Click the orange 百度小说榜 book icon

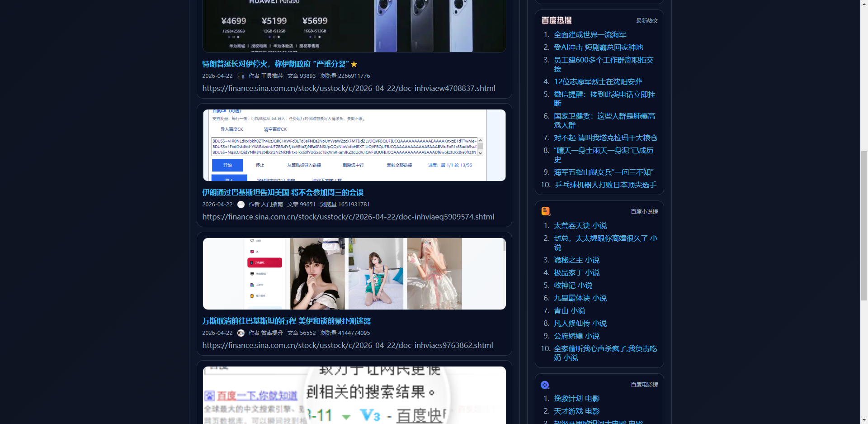(546, 211)
